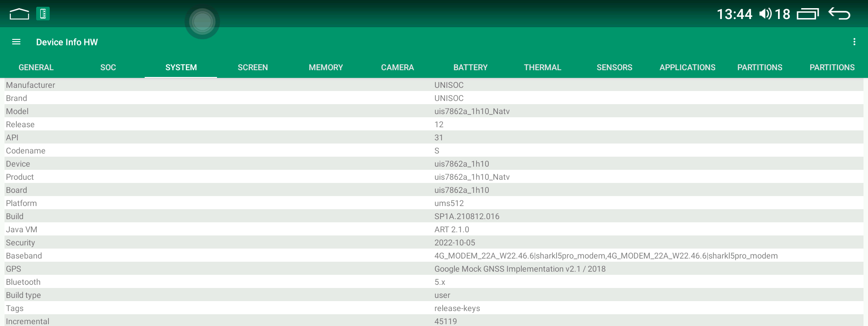Tap the back arrow in status bar
The height and width of the screenshot is (326, 868).
(x=839, y=14)
